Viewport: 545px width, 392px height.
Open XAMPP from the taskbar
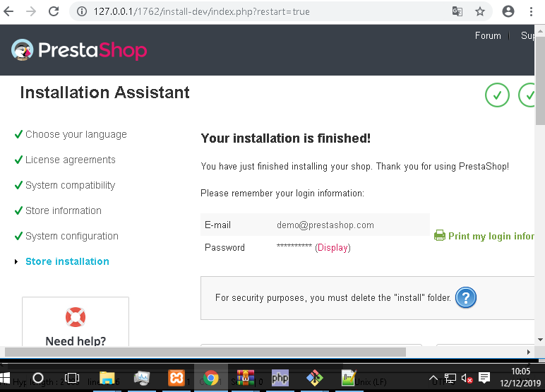click(176, 378)
